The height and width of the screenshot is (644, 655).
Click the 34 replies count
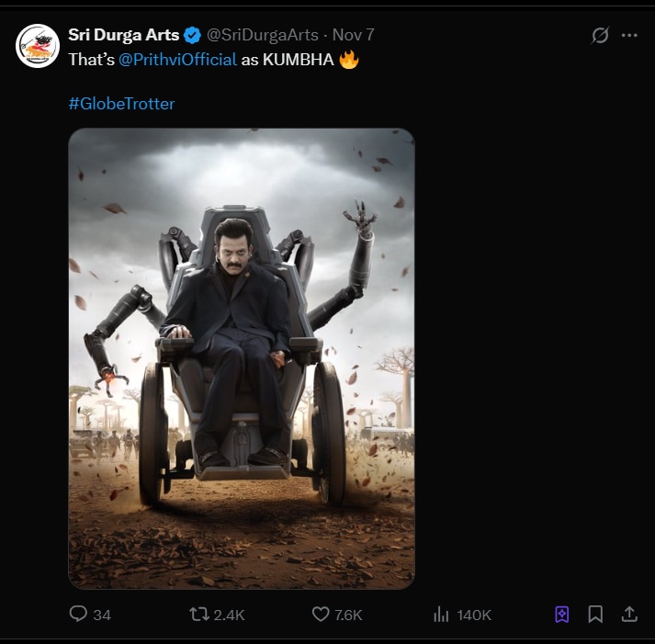(102, 615)
